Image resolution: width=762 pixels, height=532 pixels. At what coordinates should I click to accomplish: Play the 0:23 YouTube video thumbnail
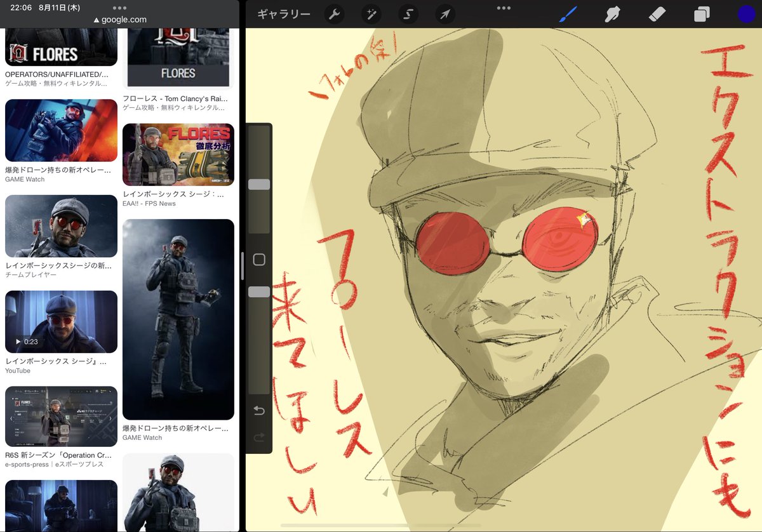(61, 322)
